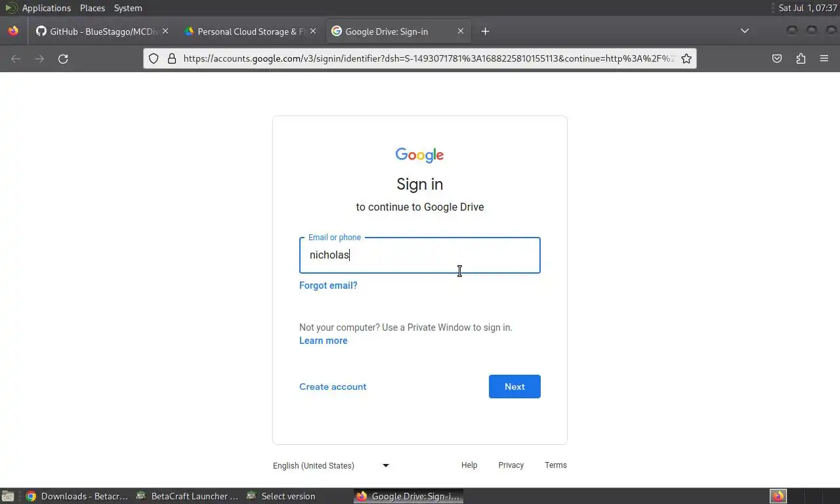Open the extensions puzzle icon
Image resolution: width=840 pixels, height=504 pixels.
(801, 58)
